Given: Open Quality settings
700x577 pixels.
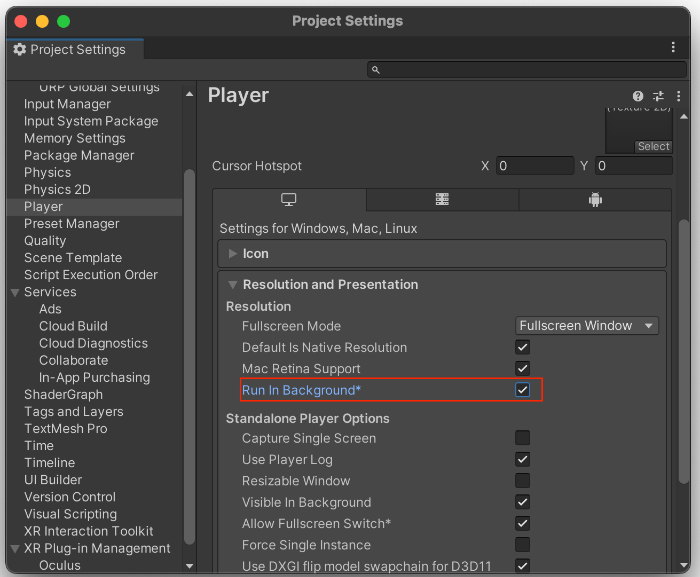Looking at the screenshot, I should (x=45, y=241).
